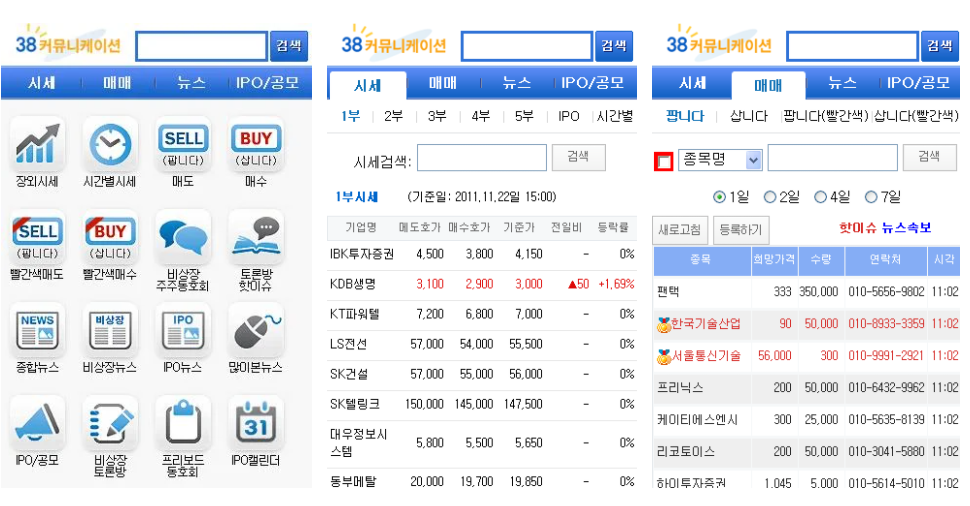Viewport: 970px width, 506px height.
Task: Open the 토론방 핫이슈 book icon
Action: pos(255,237)
